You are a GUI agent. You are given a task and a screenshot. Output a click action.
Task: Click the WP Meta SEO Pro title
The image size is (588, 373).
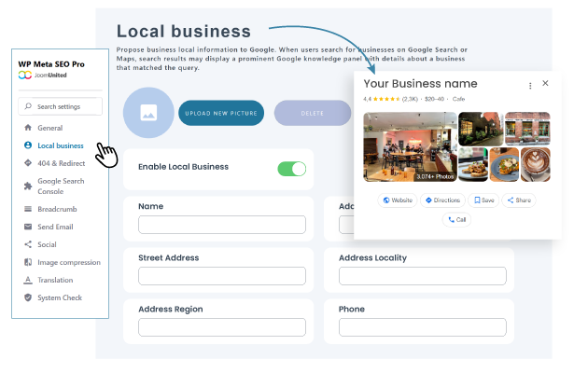51,64
